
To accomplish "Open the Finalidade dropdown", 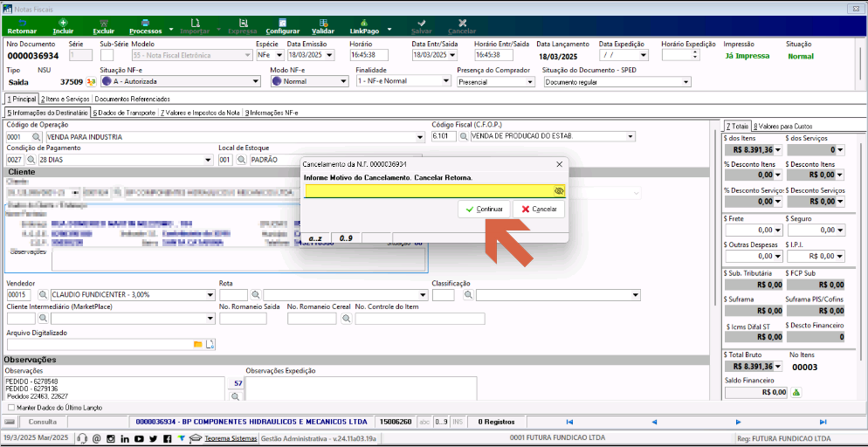I will [446, 81].
